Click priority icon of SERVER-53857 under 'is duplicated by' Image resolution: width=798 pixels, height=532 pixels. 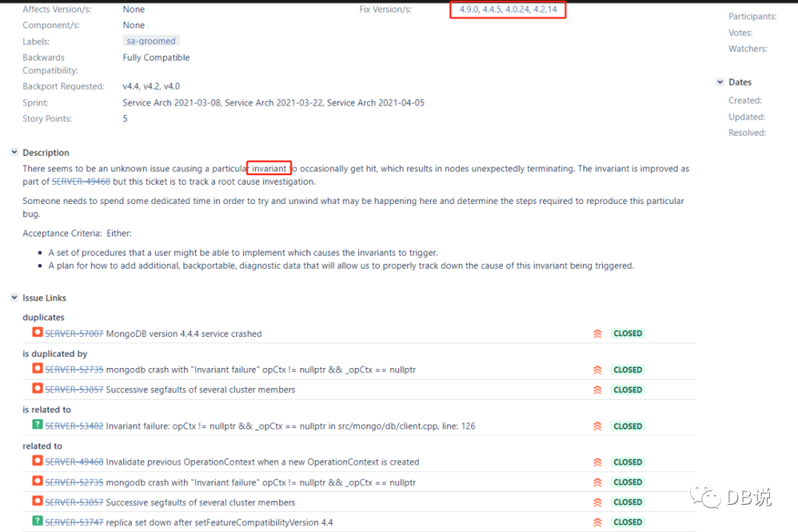pos(598,390)
